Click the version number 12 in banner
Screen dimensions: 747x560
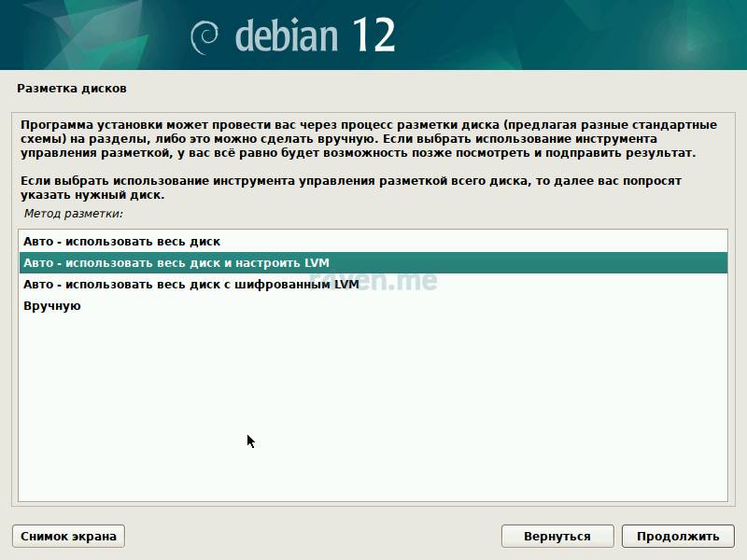tap(373, 35)
